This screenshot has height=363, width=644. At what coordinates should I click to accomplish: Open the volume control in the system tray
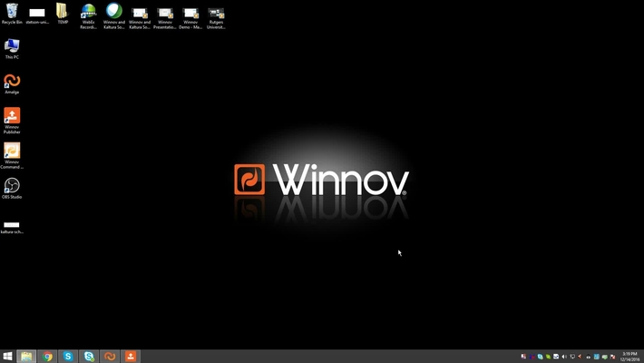[x=564, y=357]
